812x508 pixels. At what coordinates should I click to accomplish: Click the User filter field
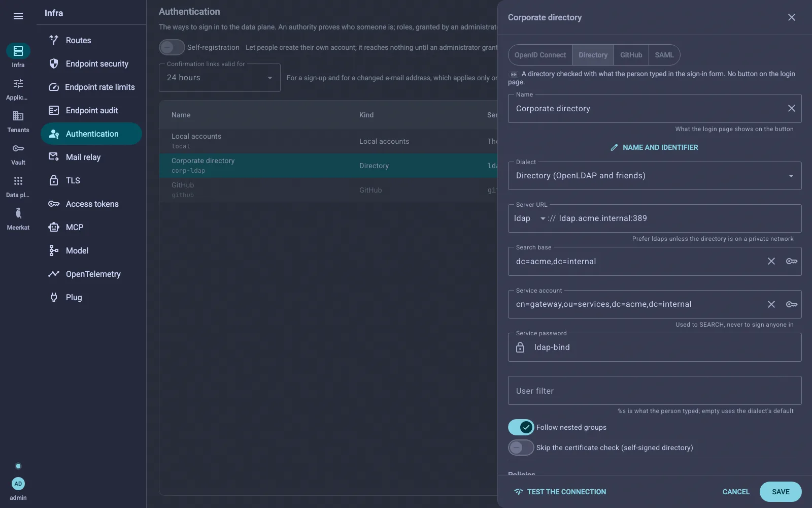[x=655, y=391]
